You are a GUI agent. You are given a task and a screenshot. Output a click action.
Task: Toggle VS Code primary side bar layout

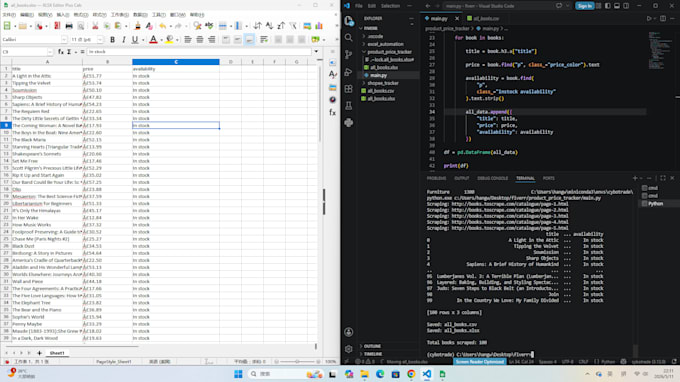tap(608, 6)
